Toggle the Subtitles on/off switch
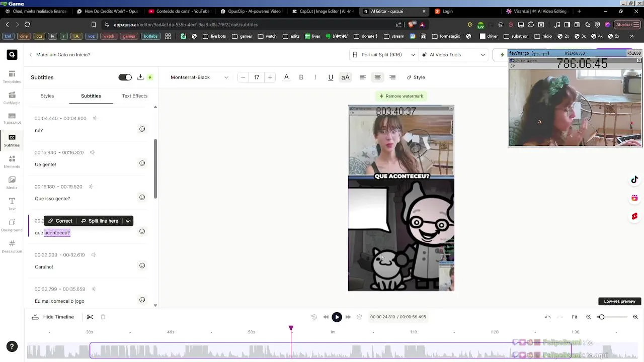Screen dimensions: 644x362 click(x=125, y=77)
